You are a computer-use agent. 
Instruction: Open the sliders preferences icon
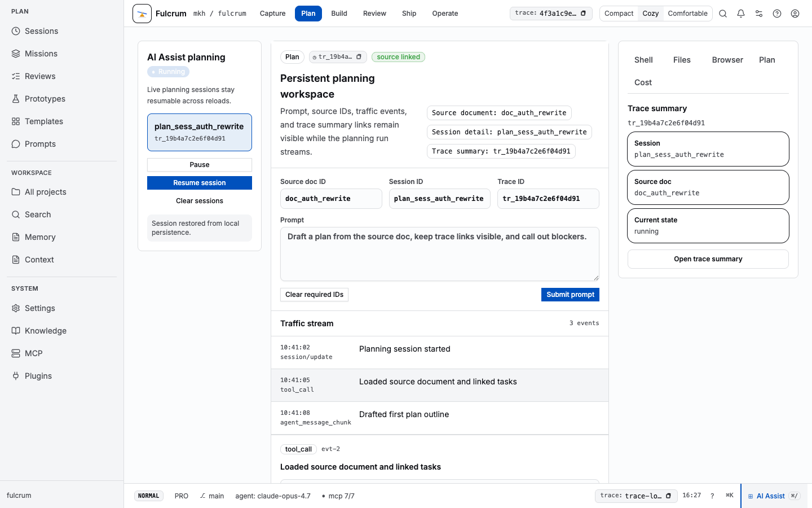point(759,14)
